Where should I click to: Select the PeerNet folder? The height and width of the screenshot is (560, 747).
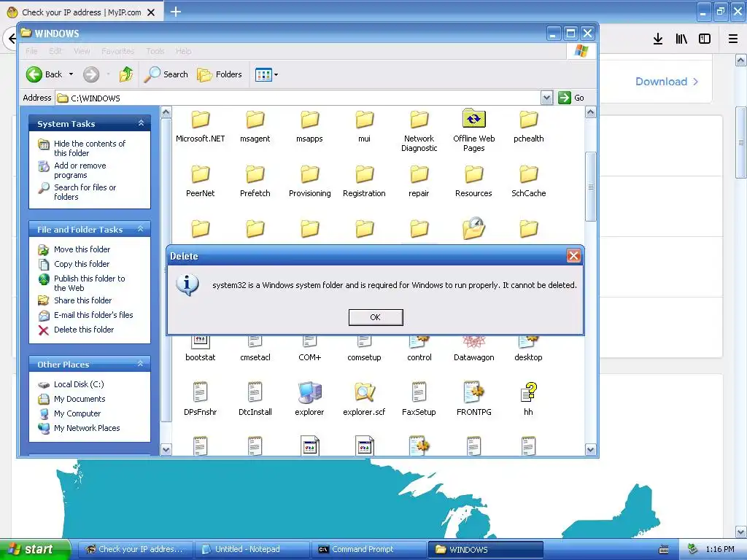[201, 181]
